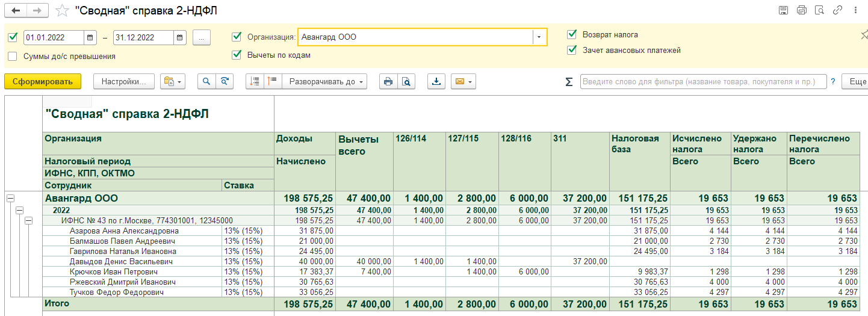Open the "Разворачивать до" dropdown
The image size is (868, 316).
point(325,82)
